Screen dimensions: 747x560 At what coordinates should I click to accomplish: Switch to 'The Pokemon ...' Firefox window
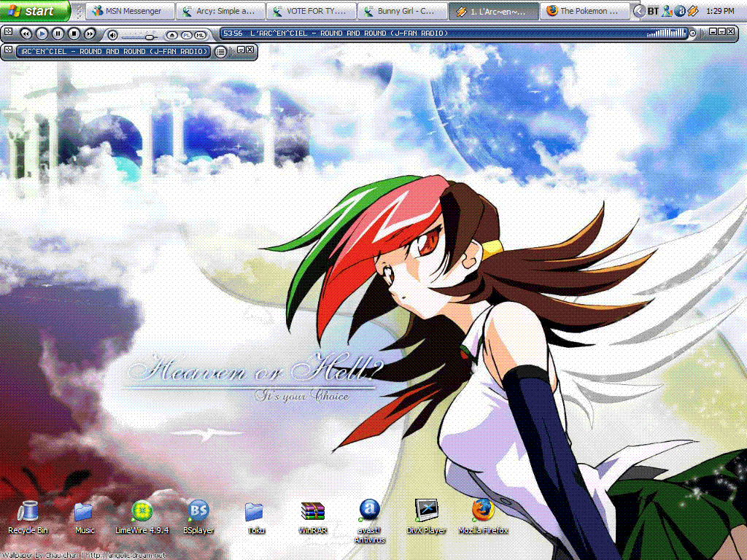point(584,11)
